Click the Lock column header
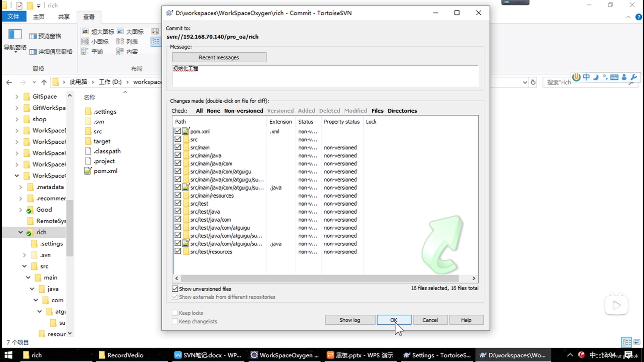This screenshot has height=362, width=644. pyautogui.click(x=371, y=122)
